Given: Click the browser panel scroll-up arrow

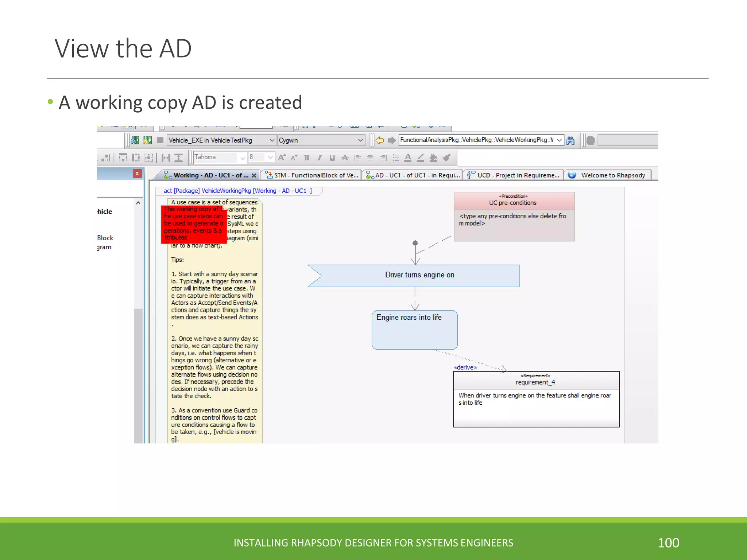Looking at the screenshot, I should point(138,203).
